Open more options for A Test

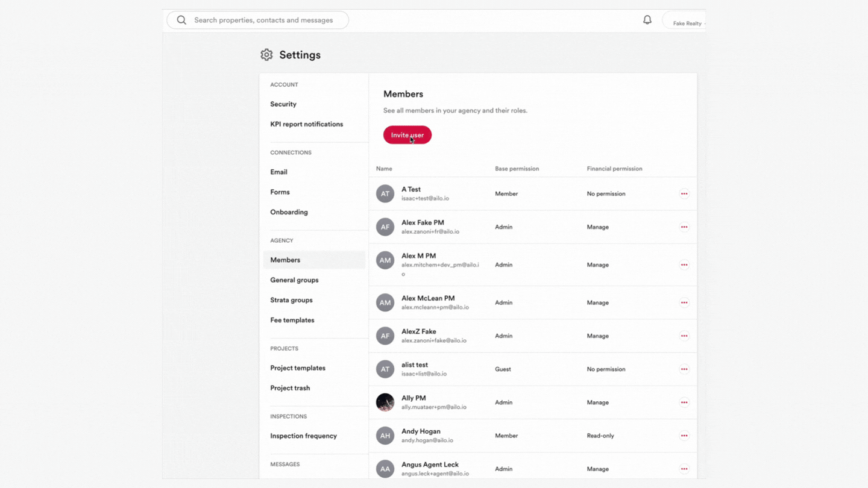684,194
